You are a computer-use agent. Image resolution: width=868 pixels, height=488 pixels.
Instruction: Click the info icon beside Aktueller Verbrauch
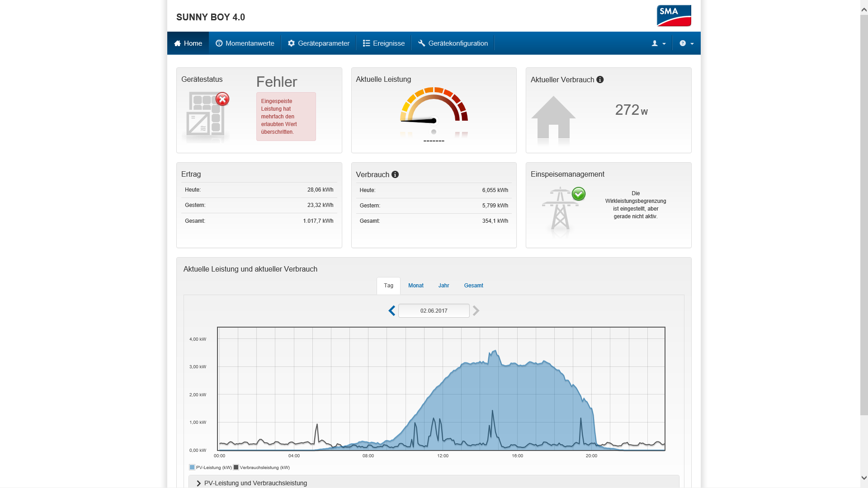click(x=600, y=80)
